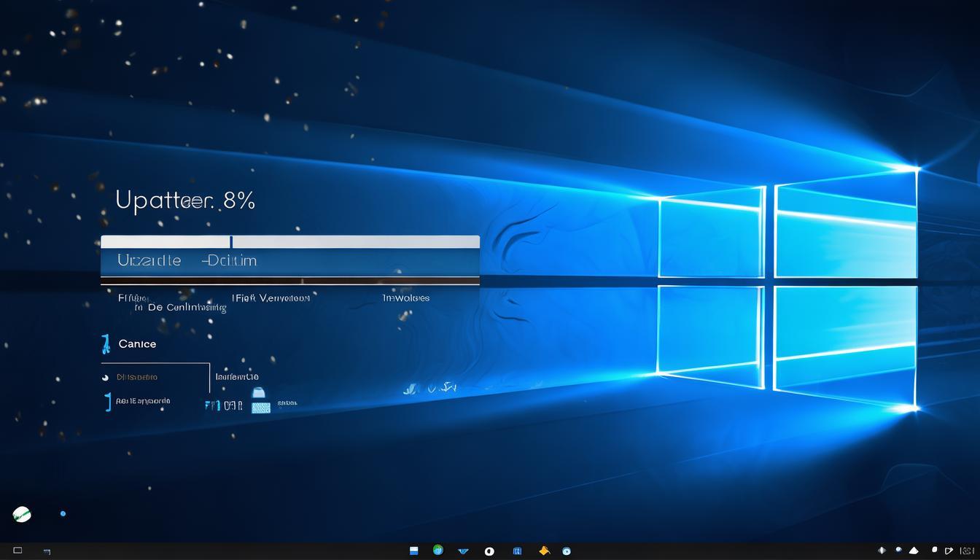Image resolution: width=980 pixels, height=560 pixels.
Task: Click the 'Res Enponde' option
Action: [x=143, y=401]
